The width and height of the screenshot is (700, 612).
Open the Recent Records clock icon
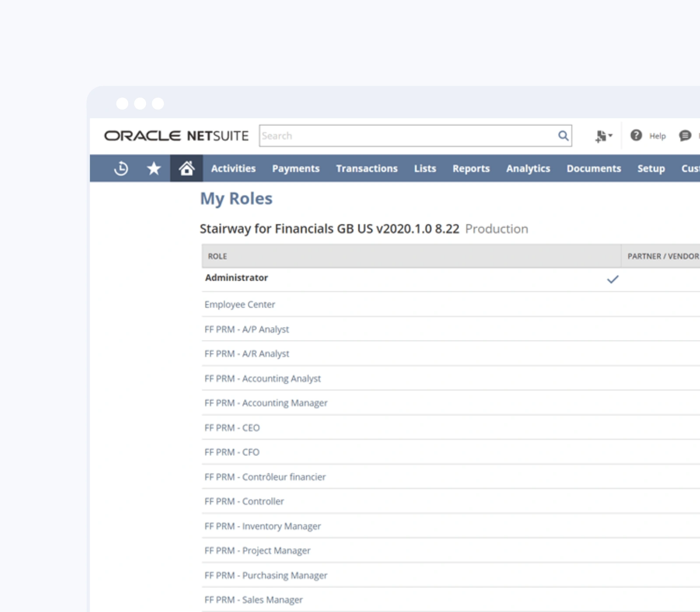coord(121,168)
